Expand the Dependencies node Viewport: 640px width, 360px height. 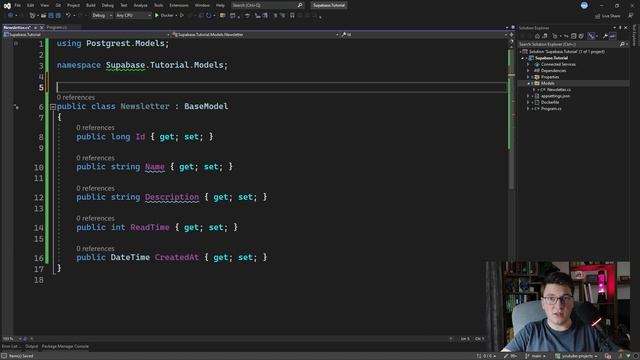[528, 71]
